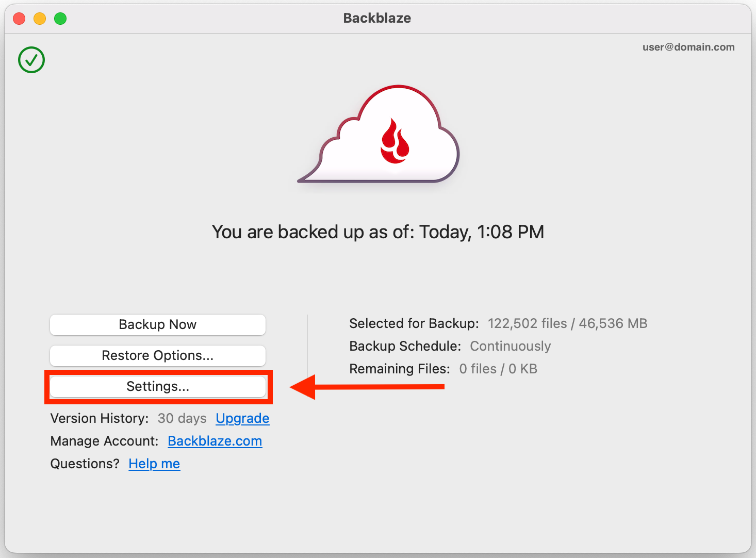Image resolution: width=756 pixels, height=558 pixels.
Task: Click the user@domain.com account text
Action: pos(688,47)
